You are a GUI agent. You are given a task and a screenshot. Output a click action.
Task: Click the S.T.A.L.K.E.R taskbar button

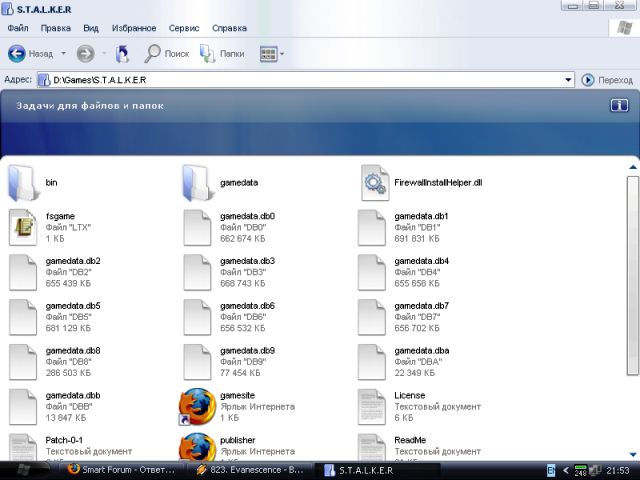pos(377,470)
